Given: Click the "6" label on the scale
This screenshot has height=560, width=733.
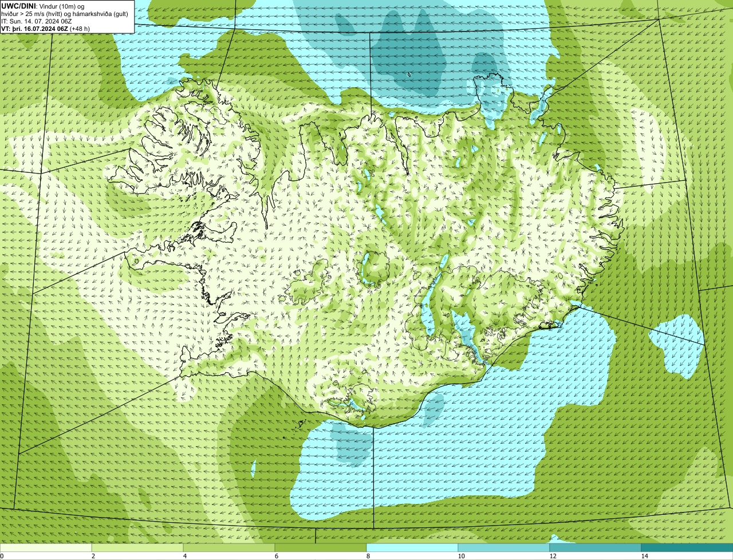Looking at the screenshot, I should (276, 556).
